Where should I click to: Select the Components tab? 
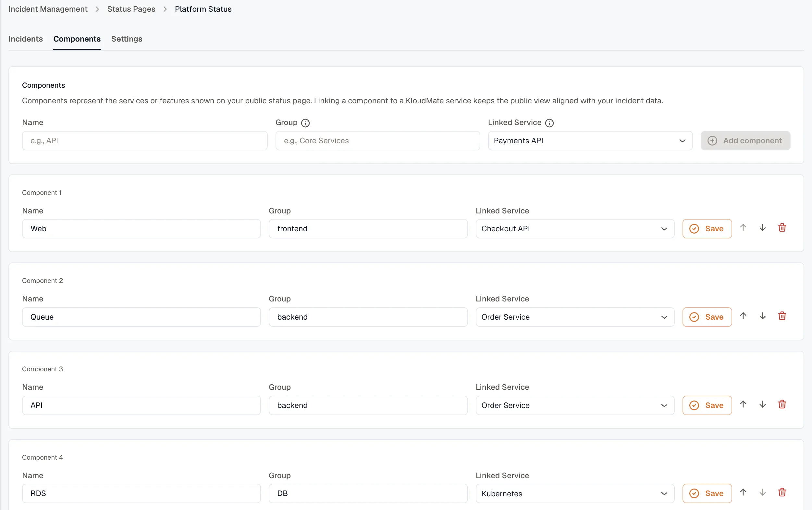[x=77, y=39]
